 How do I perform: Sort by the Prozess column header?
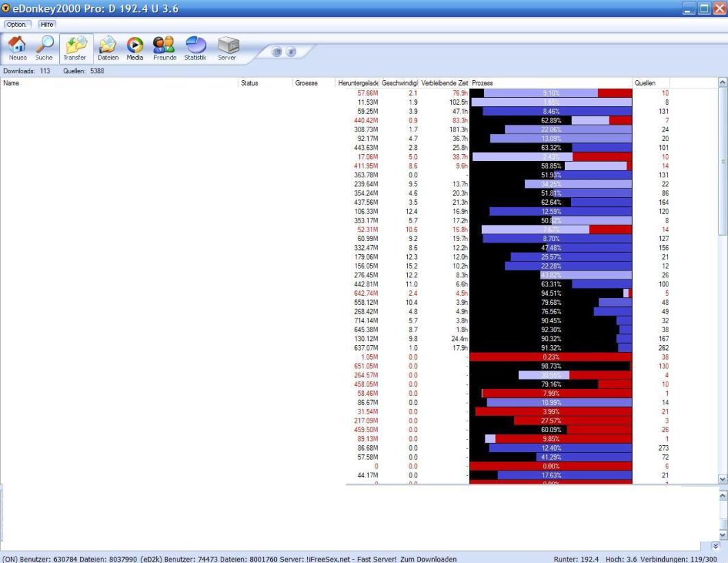(x=551, y=83)
